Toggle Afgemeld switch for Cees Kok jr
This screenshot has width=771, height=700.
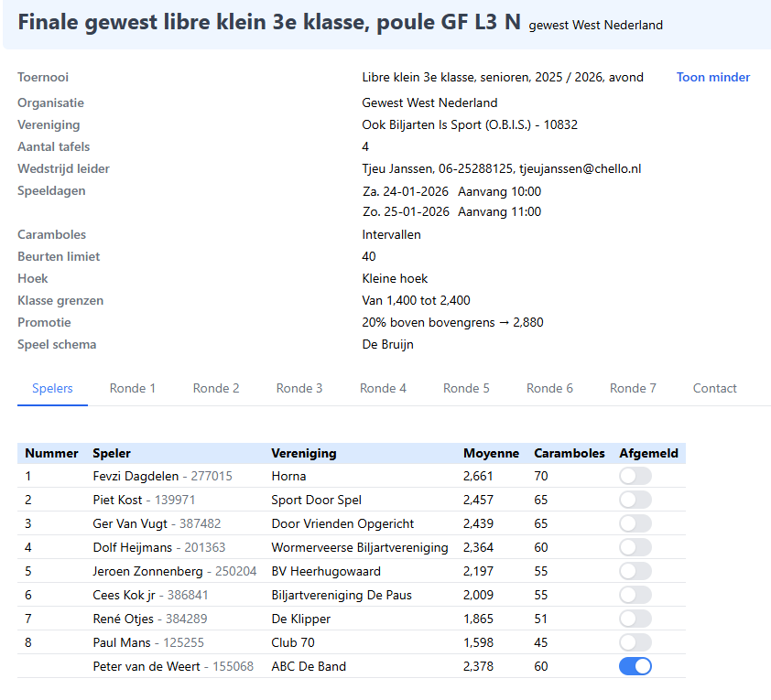pyautogui.click(x=635, y=595)
